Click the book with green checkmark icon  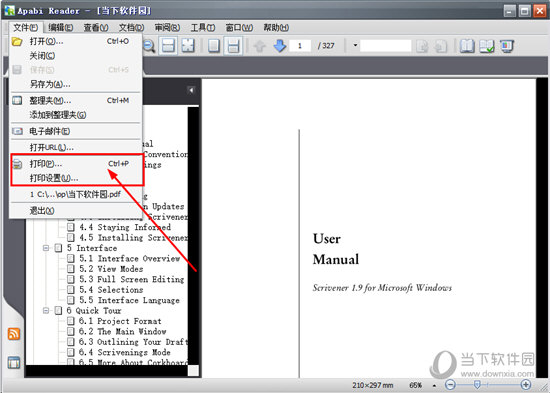(487, 46)
